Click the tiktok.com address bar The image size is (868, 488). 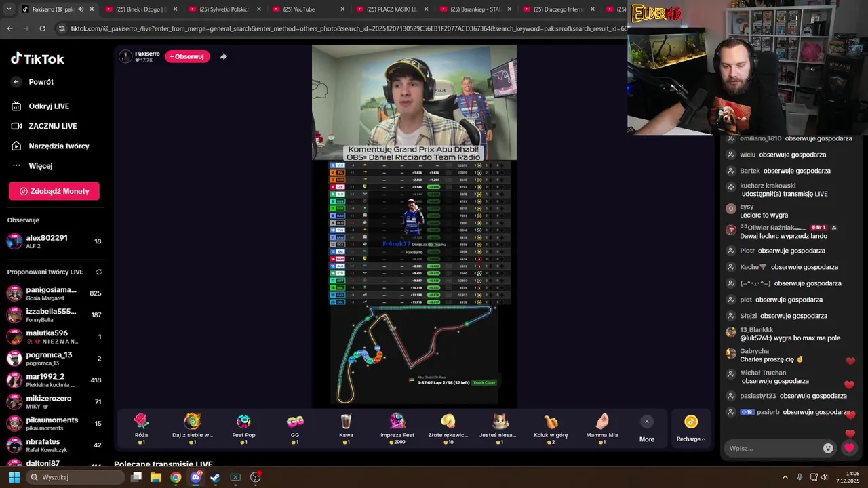pos(346,28)
